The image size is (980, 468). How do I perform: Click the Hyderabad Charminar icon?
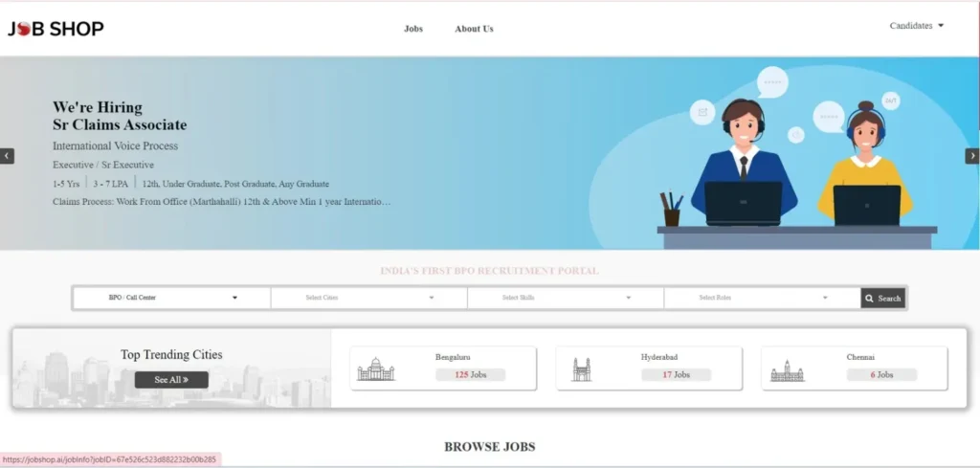(582, 369)
